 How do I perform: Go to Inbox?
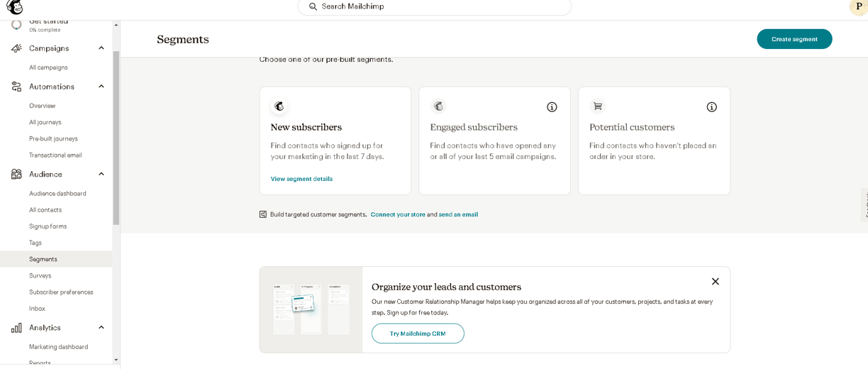click(37, 309)
